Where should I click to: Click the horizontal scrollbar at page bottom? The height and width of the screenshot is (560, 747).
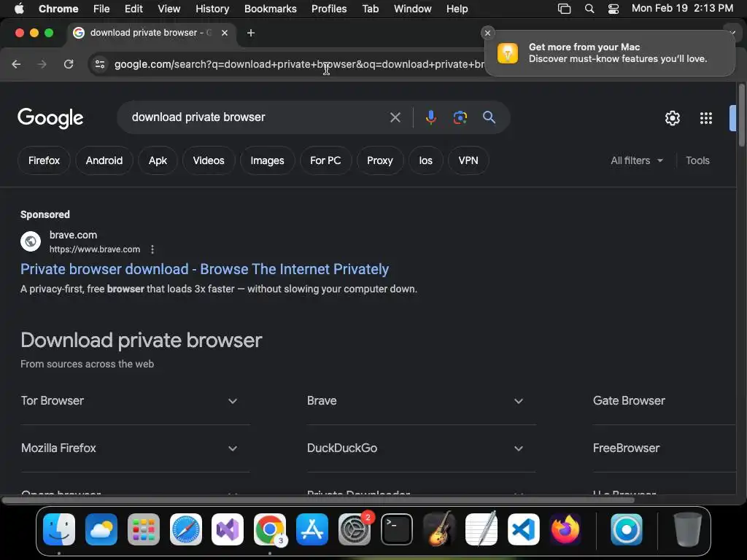[318, 500]
